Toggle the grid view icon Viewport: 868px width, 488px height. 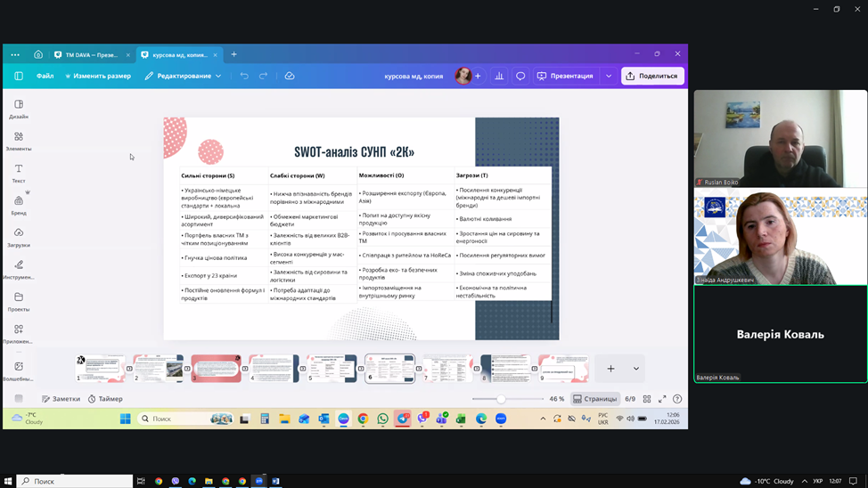click(x=647, y=399)
